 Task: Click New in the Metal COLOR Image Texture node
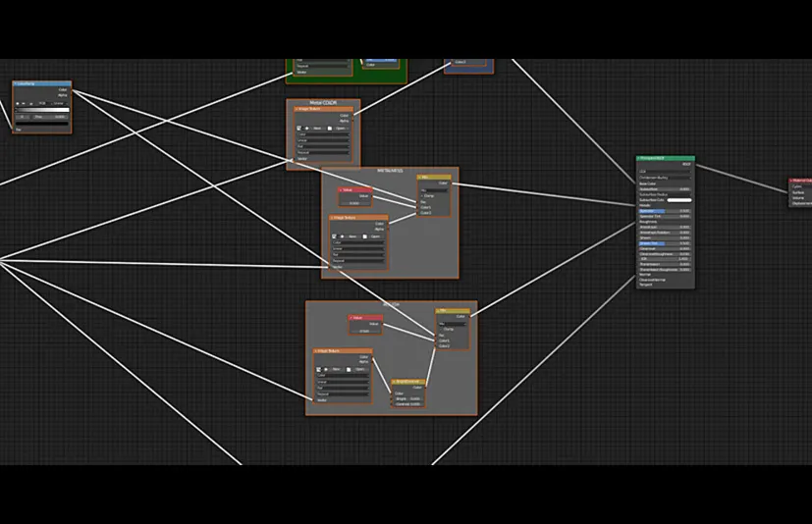click(x=317, y=129)
